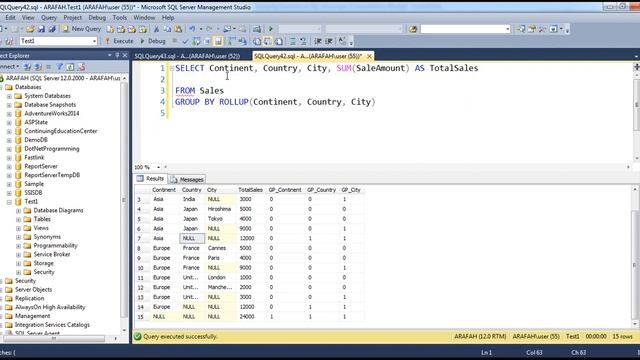
Task: Copy the selected text
Action: (167, 29)
